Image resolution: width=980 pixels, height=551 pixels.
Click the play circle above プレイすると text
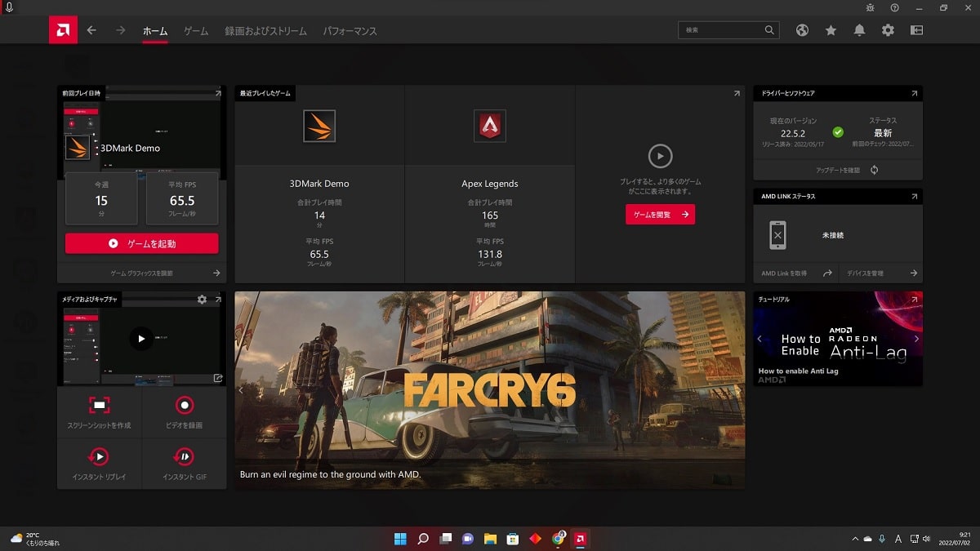pyautogui.click(x=660, y=156)
